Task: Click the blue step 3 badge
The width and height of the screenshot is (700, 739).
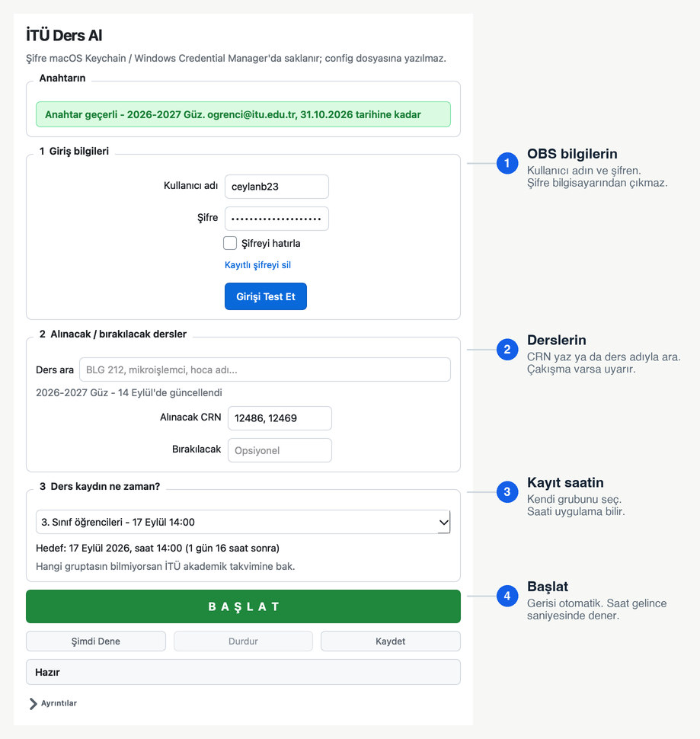Action: point(507,492)
